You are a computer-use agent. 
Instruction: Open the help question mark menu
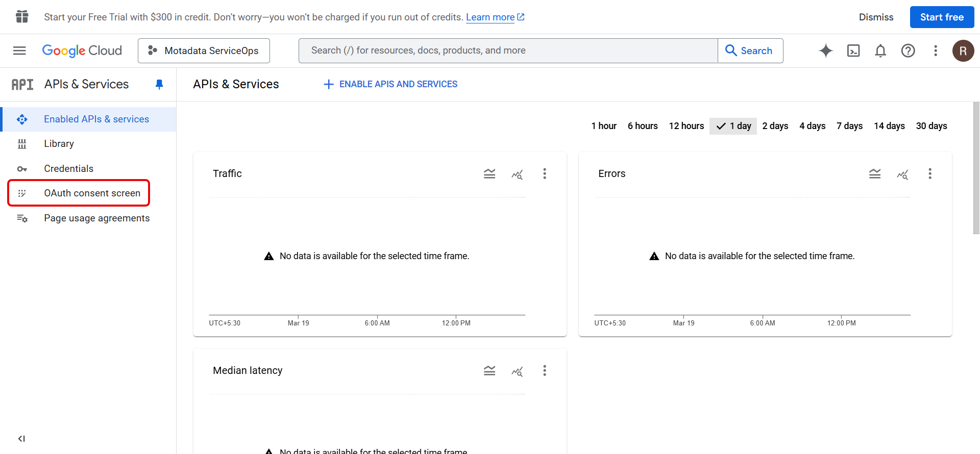tap(908, 51)
